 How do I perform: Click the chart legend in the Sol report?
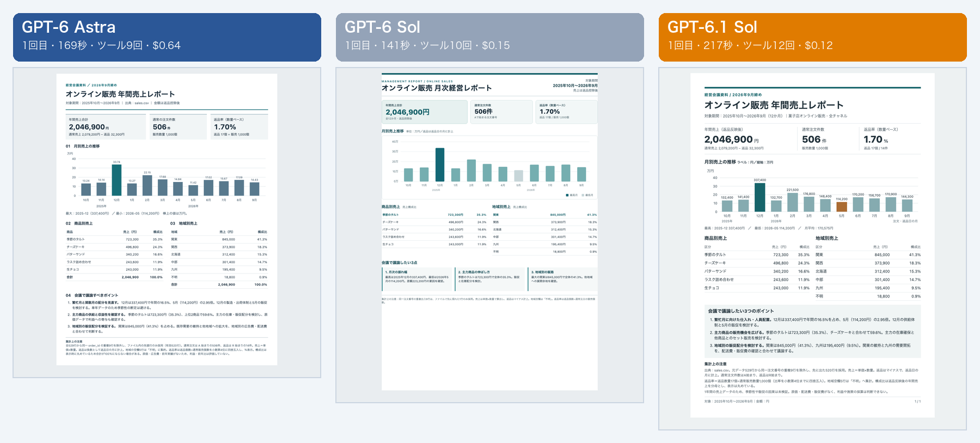580,195
